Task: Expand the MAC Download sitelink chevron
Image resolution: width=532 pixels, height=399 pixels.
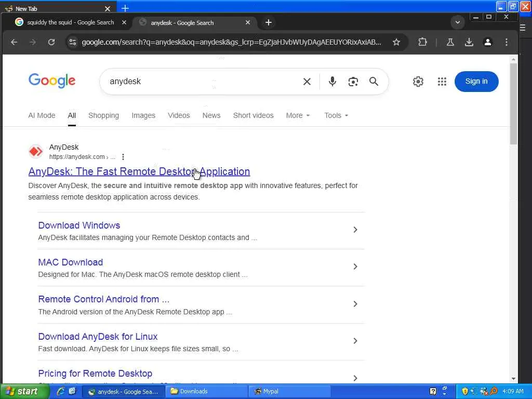Action: pyautogui.click(x=355, y=267)
